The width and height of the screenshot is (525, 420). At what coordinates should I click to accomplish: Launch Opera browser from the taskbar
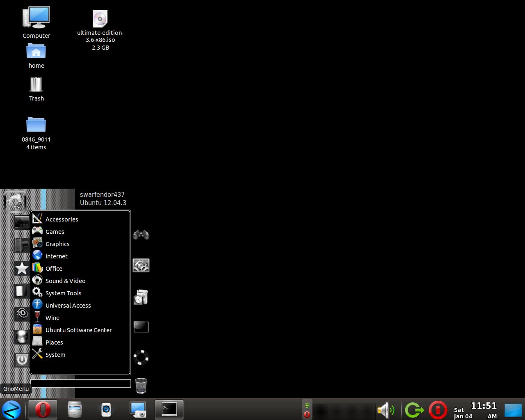tap(43, 409)
